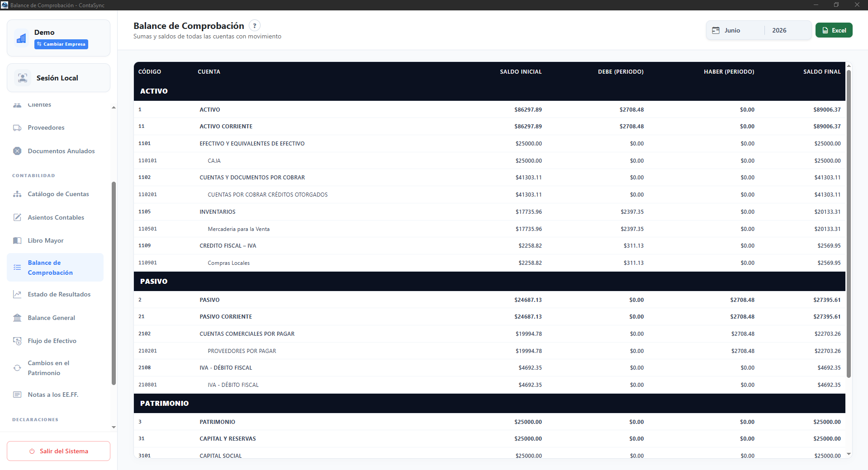868x470 pixels.
Task: Click the calendar icon beside Junio
Action: pyautogui.click(x=716, y=30)
